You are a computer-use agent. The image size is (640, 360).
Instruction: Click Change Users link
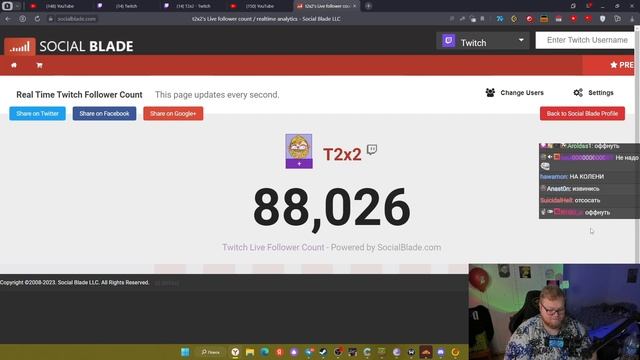[522, 93]
